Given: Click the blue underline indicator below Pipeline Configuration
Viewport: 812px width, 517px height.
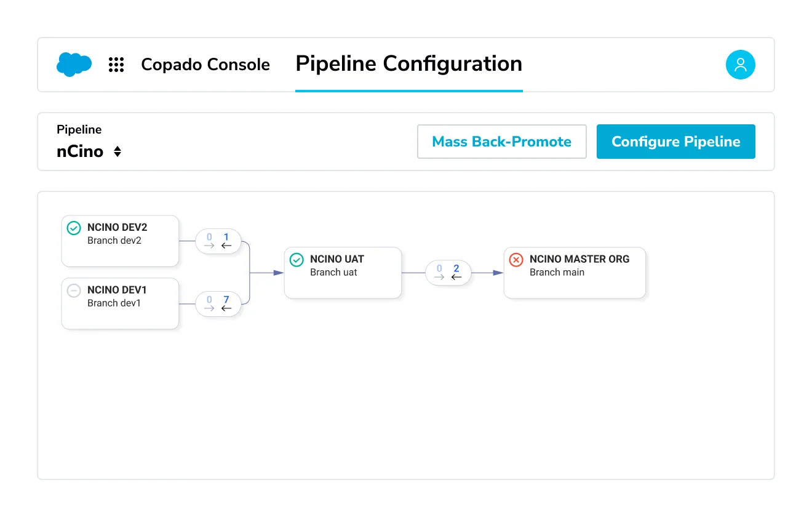Looking at the screenshot, I should click(408, 90).
